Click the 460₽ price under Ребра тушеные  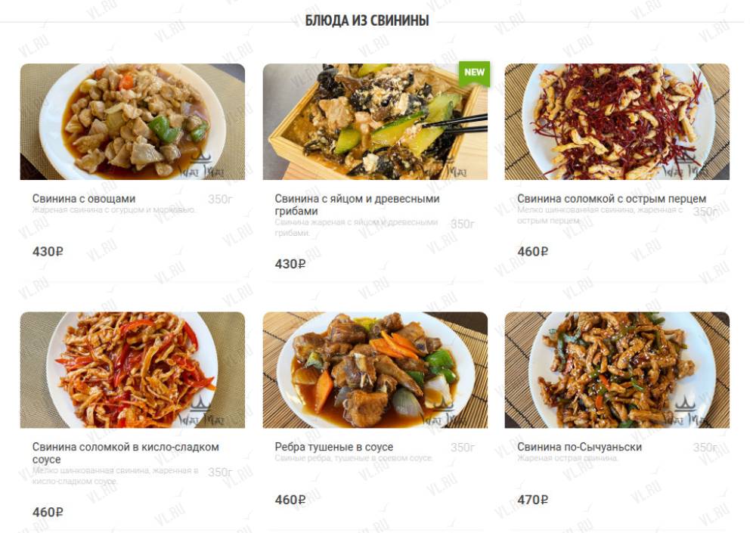click(x=290, y=500)
